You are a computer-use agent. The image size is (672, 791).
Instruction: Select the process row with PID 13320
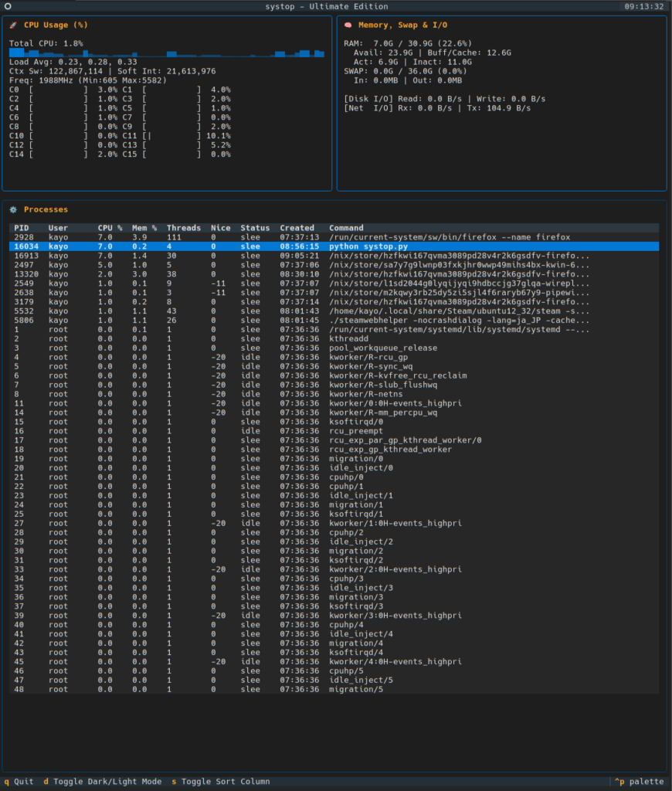pyautogui.click(x=334, y=274)
